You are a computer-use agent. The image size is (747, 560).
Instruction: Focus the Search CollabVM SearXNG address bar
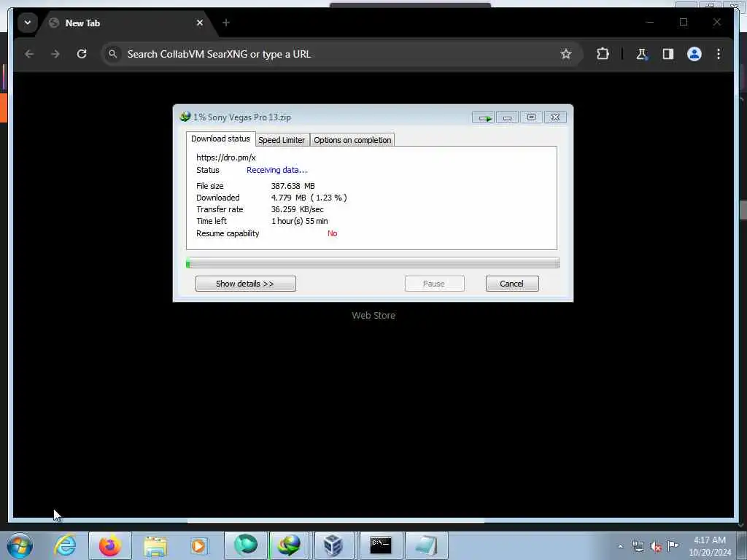[x=341, y=54]
